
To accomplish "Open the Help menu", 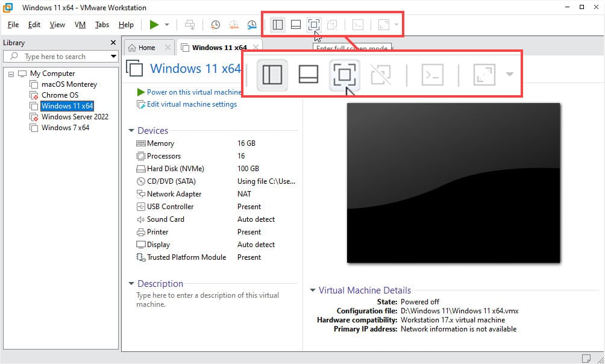I will (126, 25).
